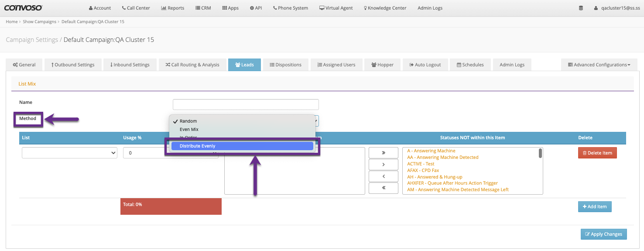Select Even Mix method option
This screenshot has height=251, width=644.
[x=242, y=129]
